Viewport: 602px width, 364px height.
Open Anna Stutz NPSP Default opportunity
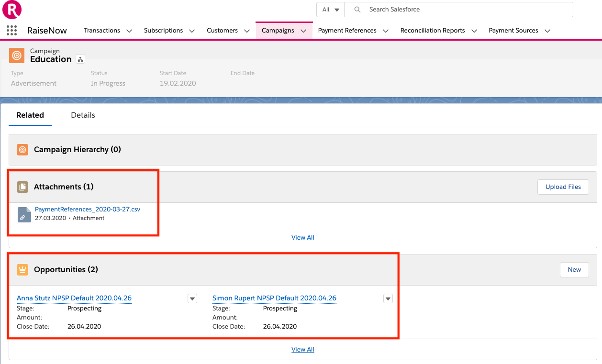coord(74,298)
